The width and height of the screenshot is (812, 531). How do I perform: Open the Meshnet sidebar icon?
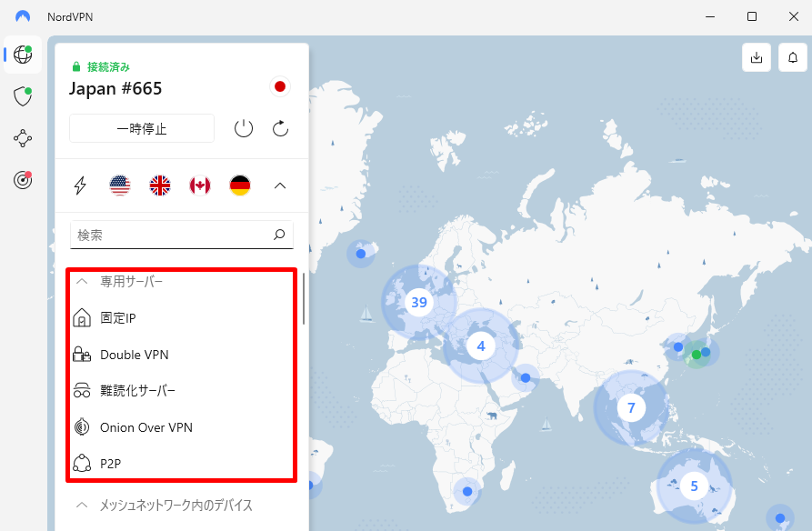[x=23, y=138]
